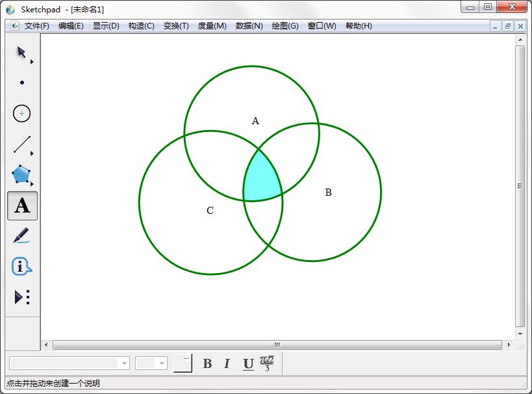This screenshot has width=532, height=394.
Task: Open the 显示(D) menu
Action: 106,26
